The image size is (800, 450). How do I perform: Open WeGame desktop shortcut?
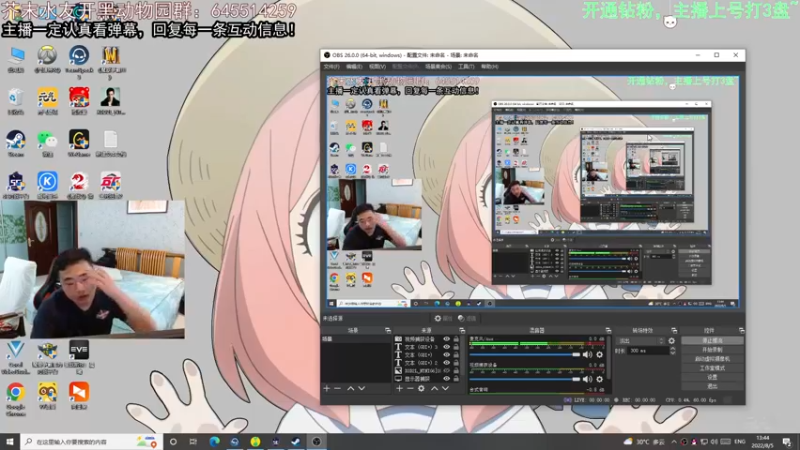(79, 143)
